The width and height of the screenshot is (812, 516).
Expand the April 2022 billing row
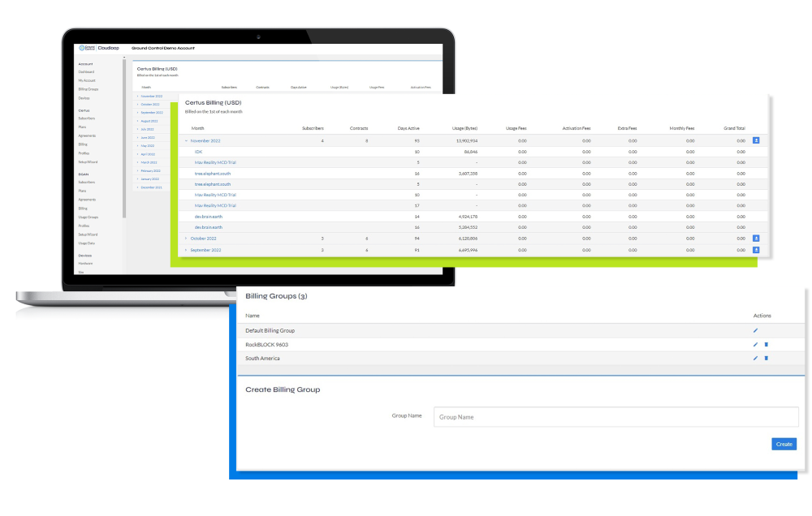point(138,154)
